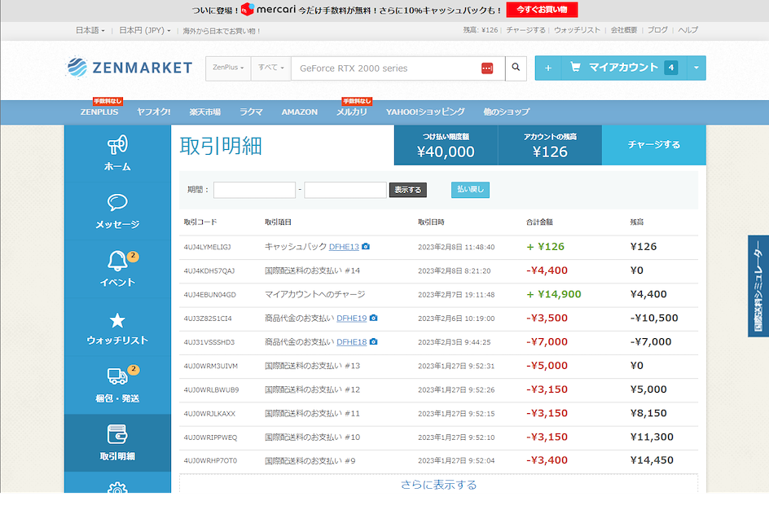Open the 日本語 language dropdown
The height and width of the screenshot is (532, 769).
[90, 30]
